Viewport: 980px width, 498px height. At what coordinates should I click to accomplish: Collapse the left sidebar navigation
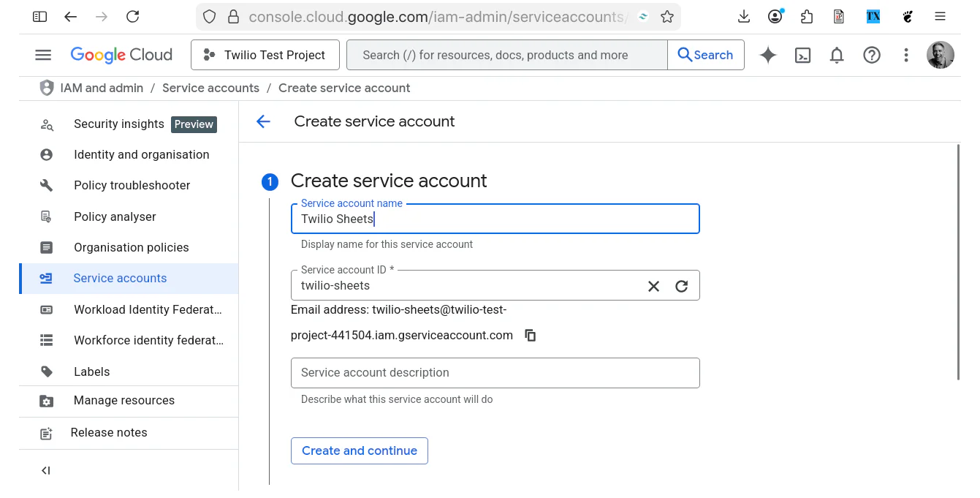click(45, 470)
